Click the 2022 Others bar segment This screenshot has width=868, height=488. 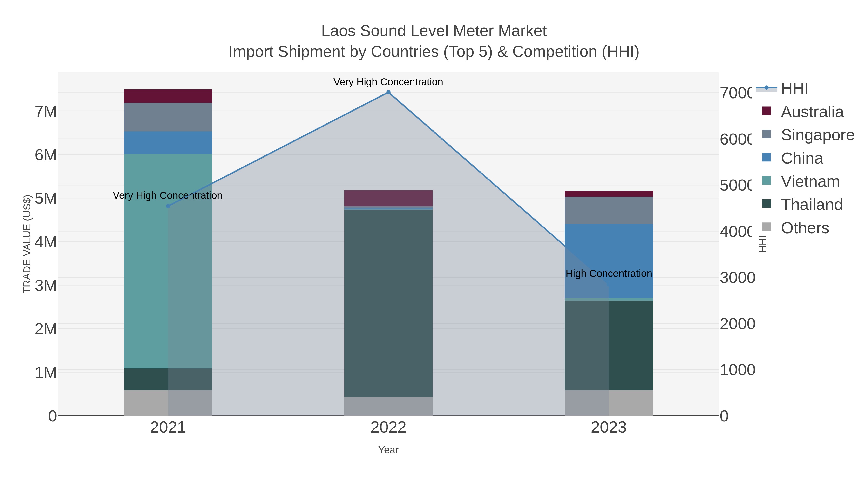pos(388,407)
